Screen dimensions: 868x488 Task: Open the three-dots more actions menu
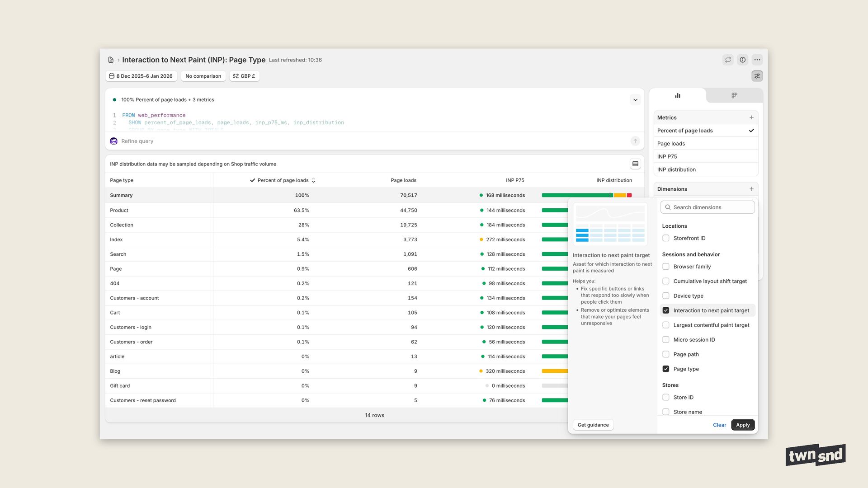pyautogui.click(x=757, y=60)
